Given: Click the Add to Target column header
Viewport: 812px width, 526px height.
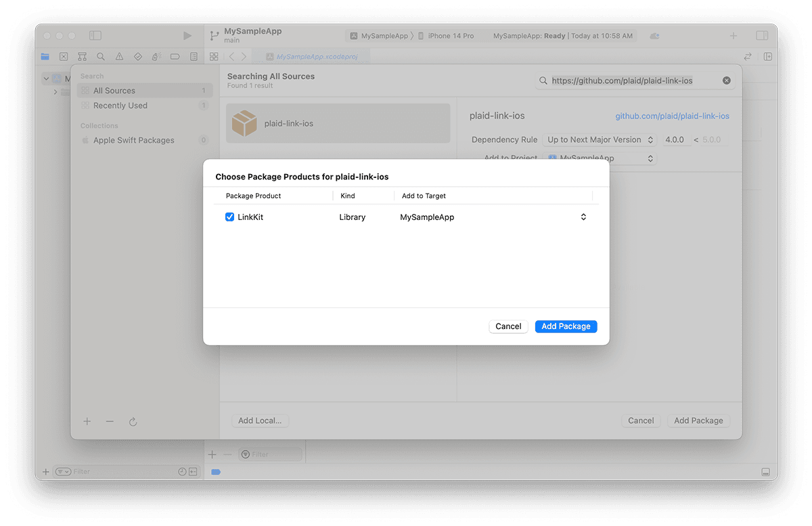Looking at the screenshot, I should click(424, 196).
